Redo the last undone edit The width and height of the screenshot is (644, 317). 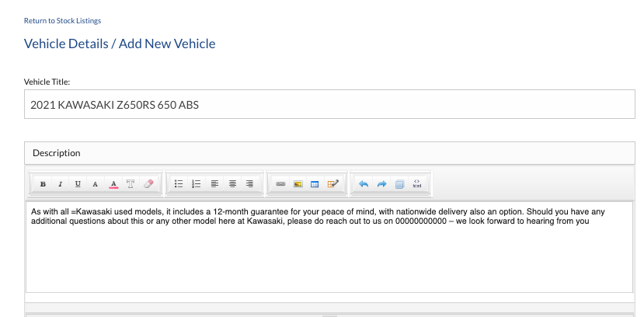pos(381,184)
